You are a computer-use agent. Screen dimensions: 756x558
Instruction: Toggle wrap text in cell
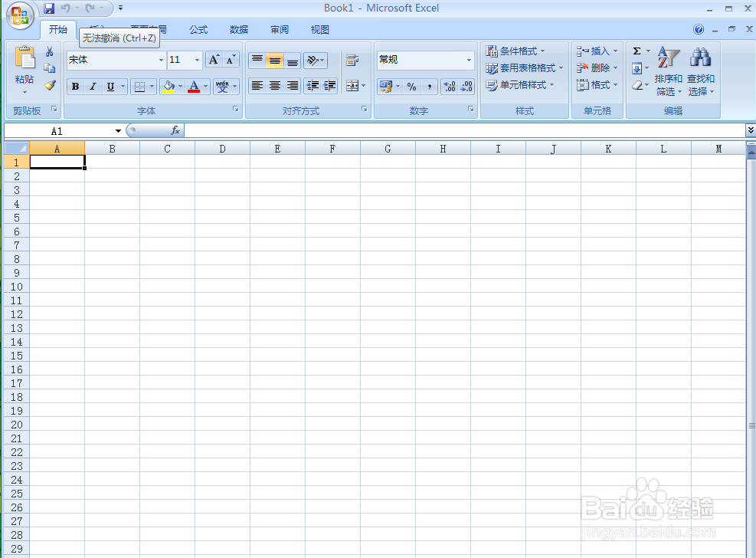tap(352, 61)
